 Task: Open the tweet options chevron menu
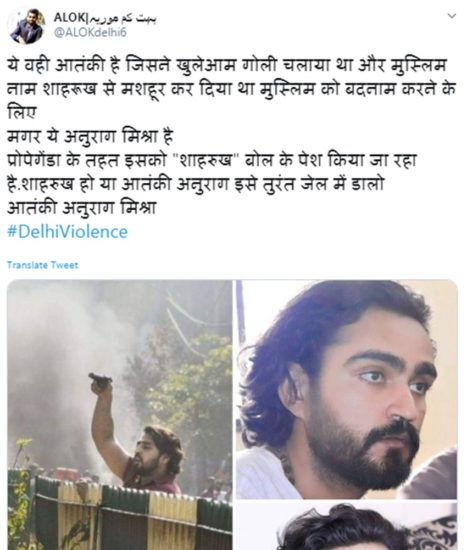452,16
